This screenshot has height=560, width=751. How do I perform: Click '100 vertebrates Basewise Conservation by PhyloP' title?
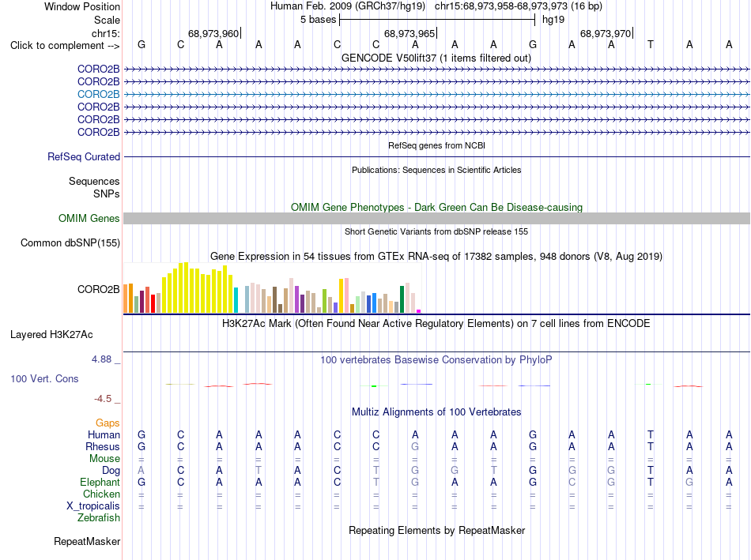click(436, 360)
